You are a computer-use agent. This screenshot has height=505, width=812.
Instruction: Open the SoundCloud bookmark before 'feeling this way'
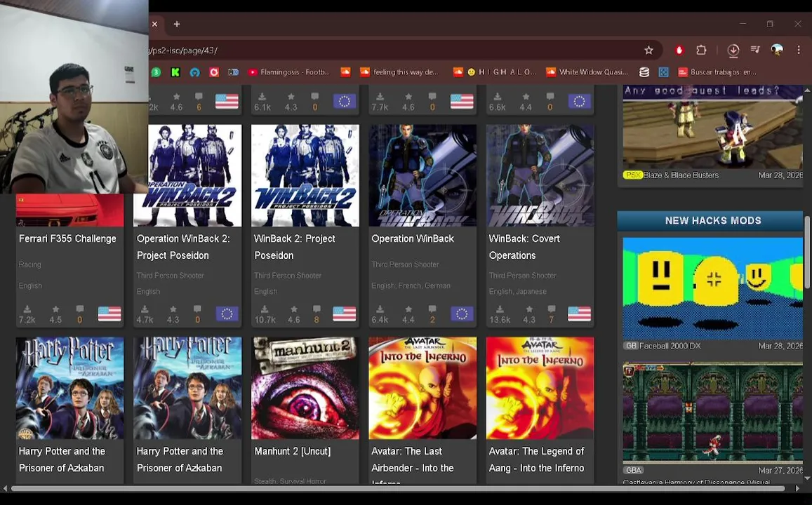click(x=345, y=72)
